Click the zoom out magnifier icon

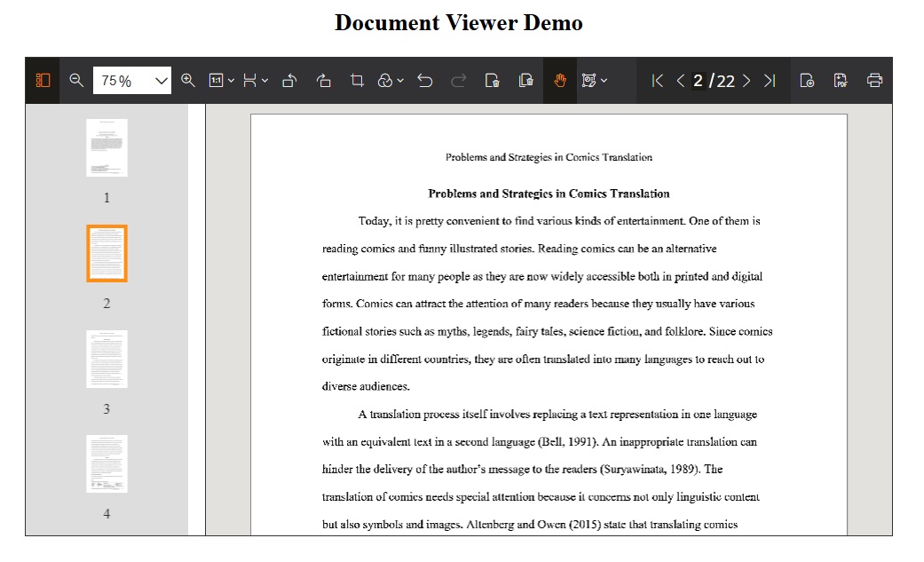76,81
